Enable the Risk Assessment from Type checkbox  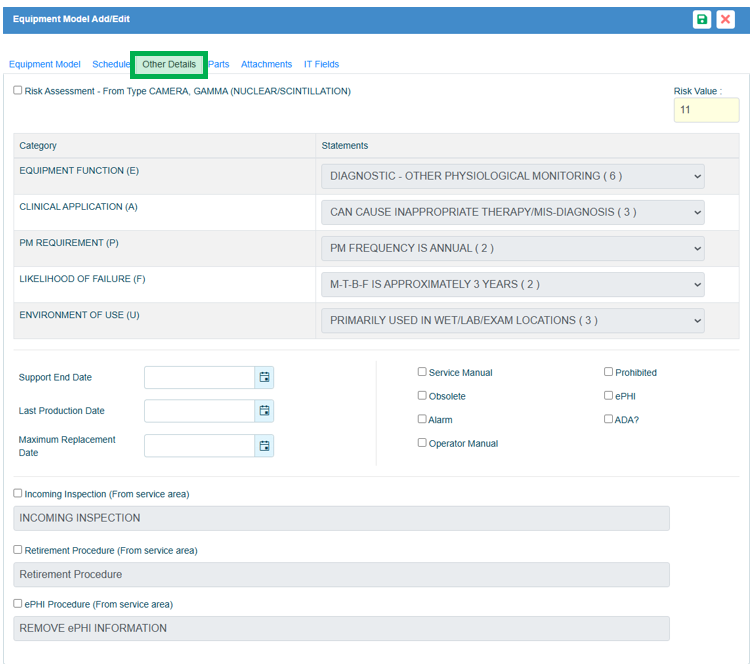(x=18, y=90)
